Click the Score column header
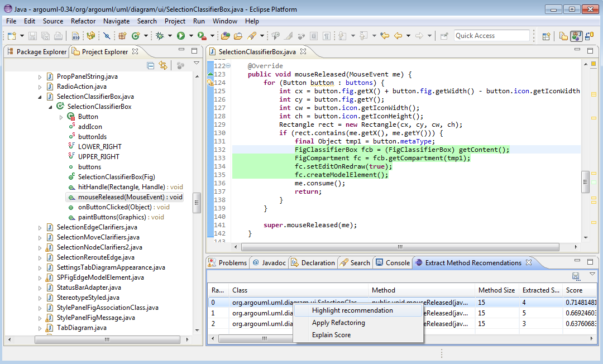603x364 pixels. [x=574, y=290]
